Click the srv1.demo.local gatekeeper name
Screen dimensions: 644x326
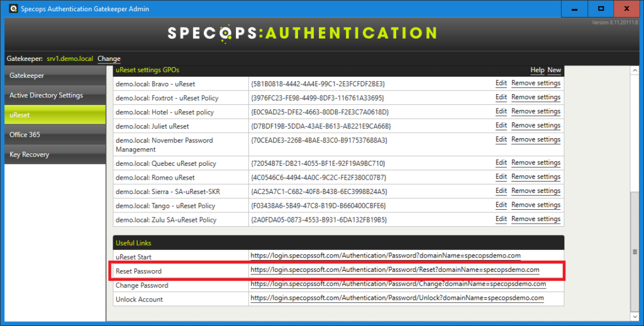70,58
